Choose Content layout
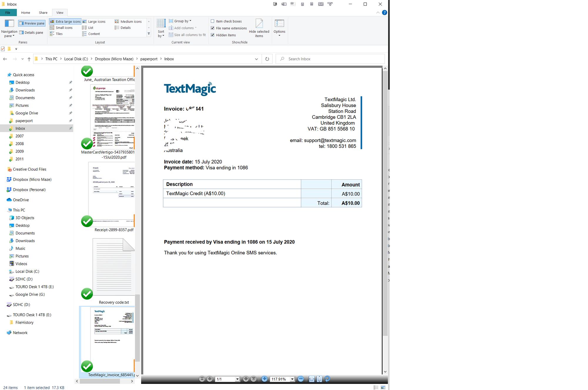Screen dimensions: 588x390 click(x=91, y=34)
